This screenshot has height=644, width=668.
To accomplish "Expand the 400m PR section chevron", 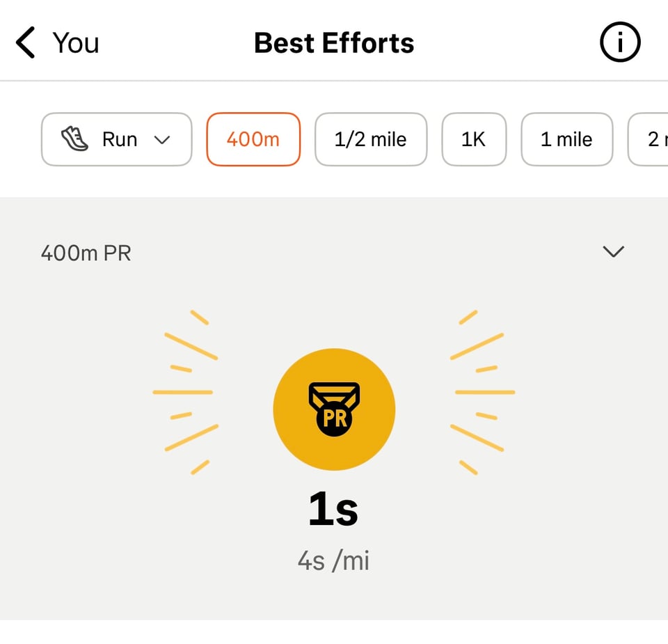I will (x=614, y=252).
